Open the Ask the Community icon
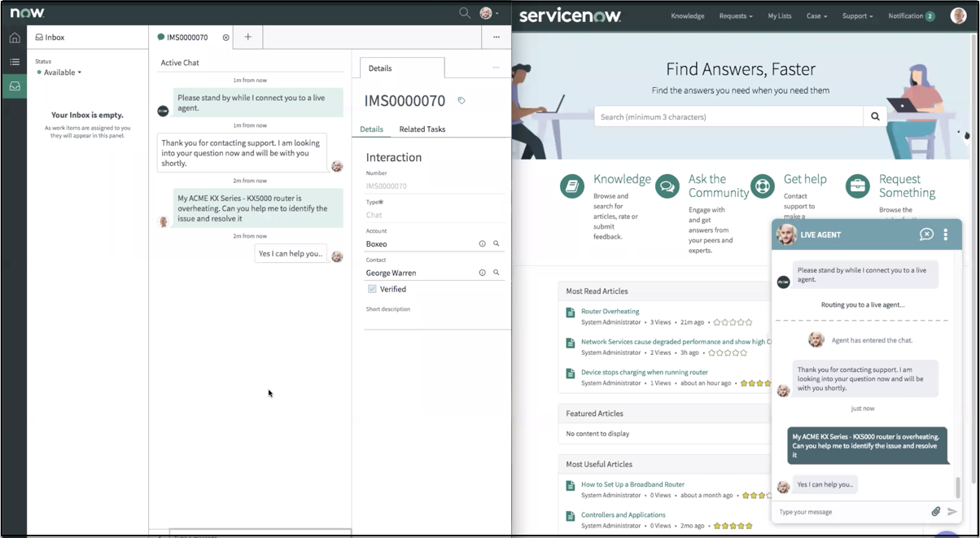 667,186
